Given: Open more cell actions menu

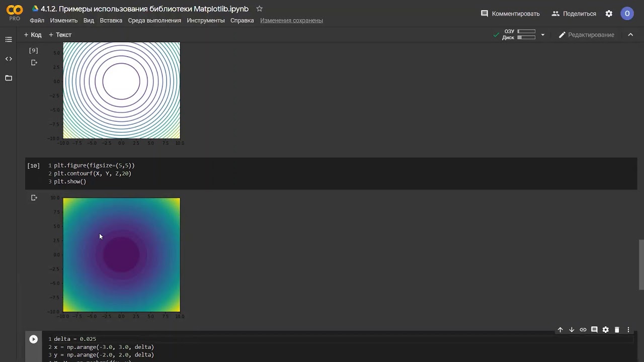Looking at the screenshot, I should tap(628, 330).
